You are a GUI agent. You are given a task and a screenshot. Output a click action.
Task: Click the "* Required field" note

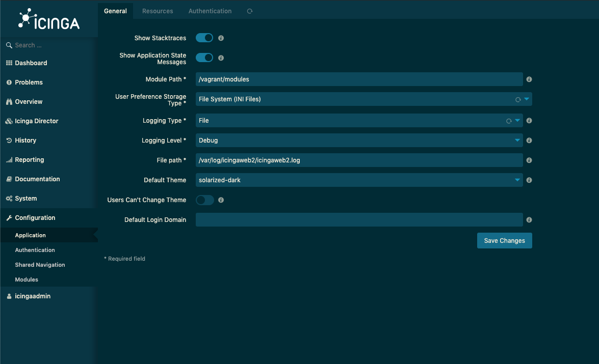pos(124,259)
